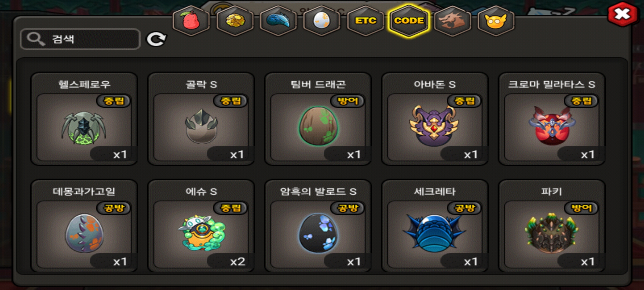
Task: Open the brown dragon head tab
Action: click(x=452, y=21)
